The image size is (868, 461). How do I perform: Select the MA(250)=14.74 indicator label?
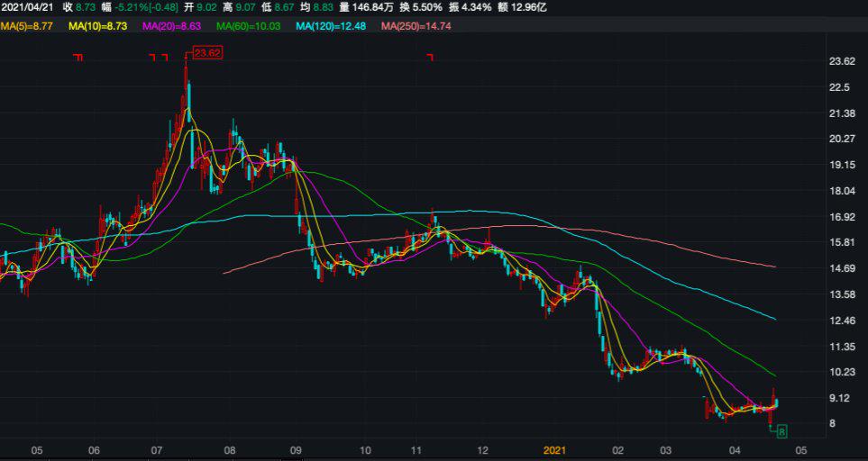(x=416, y=26)
